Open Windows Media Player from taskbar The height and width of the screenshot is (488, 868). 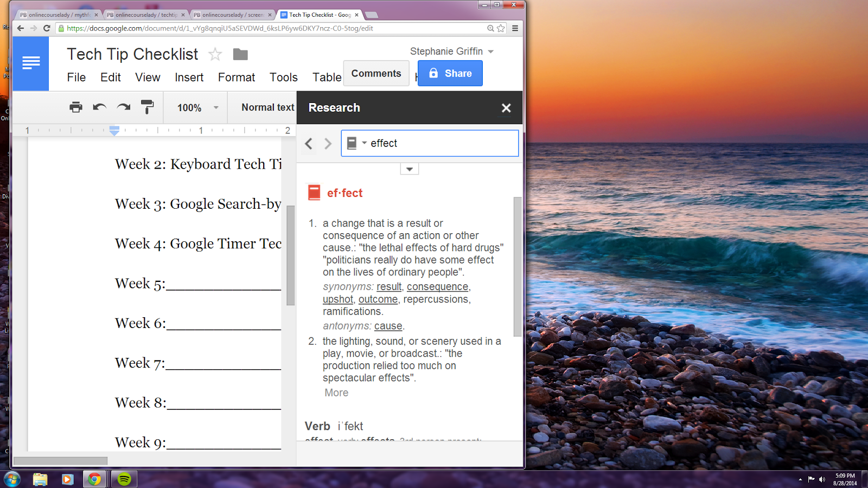coord(67,479)
